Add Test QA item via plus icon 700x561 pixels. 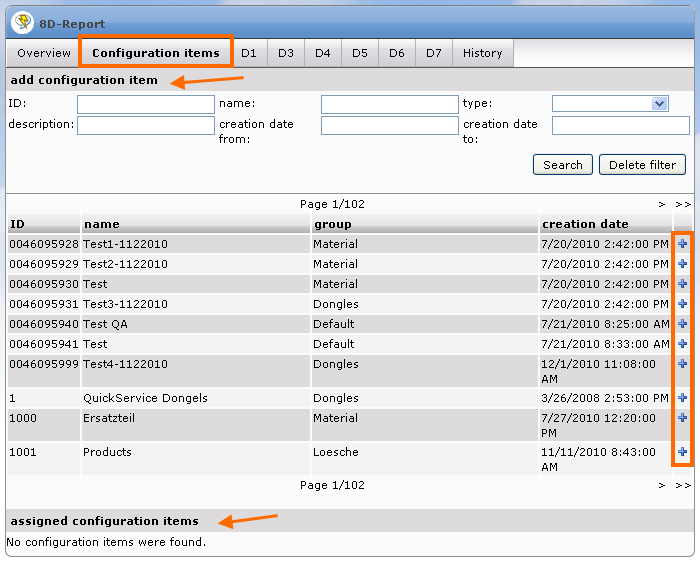(x=682, y=324)
